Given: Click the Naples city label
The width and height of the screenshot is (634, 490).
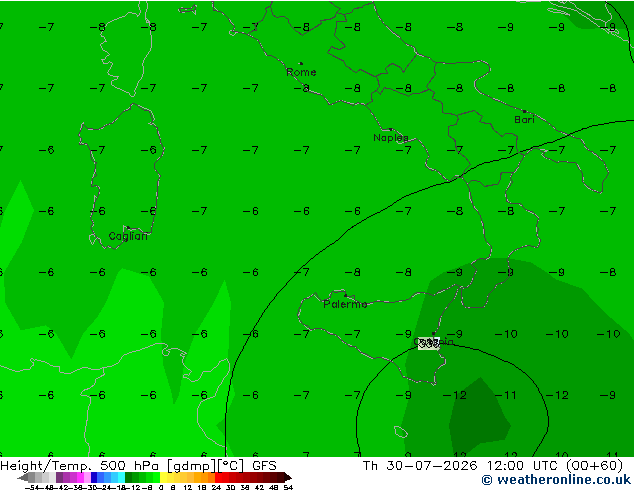Looking at the screenshot, I should click(391, 138).
